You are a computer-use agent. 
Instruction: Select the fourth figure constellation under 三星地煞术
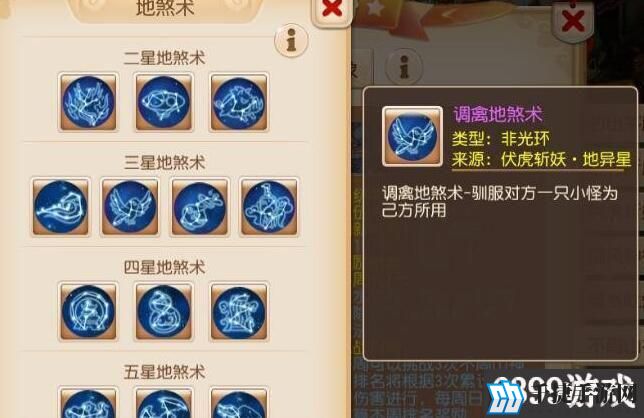tap(269, 207)
